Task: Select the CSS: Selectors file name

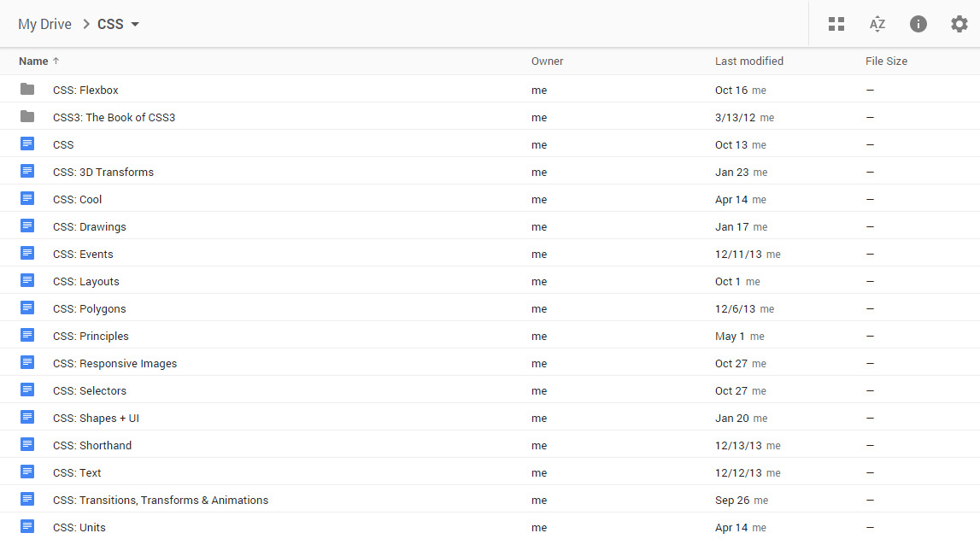Action: coord(90,391)
